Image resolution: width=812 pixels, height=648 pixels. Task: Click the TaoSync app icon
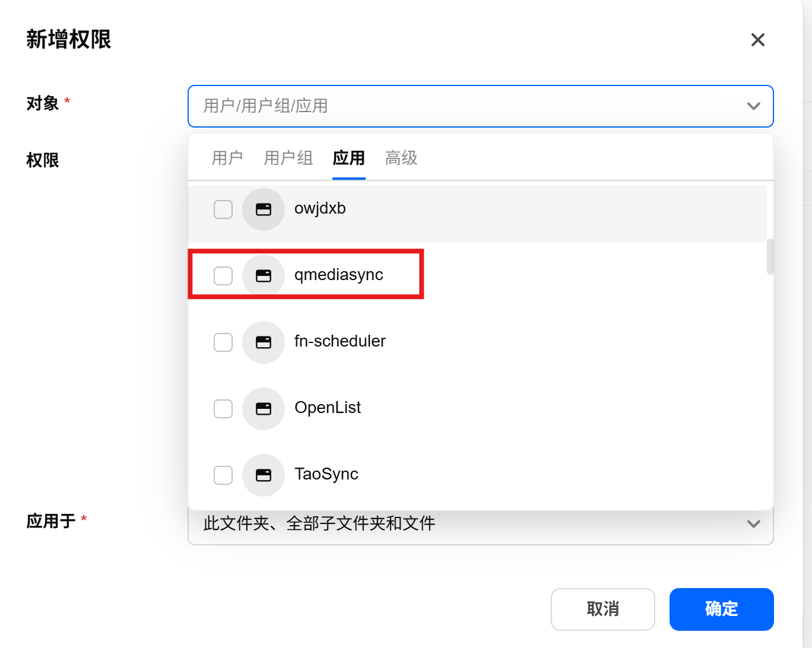click(264, 475)
